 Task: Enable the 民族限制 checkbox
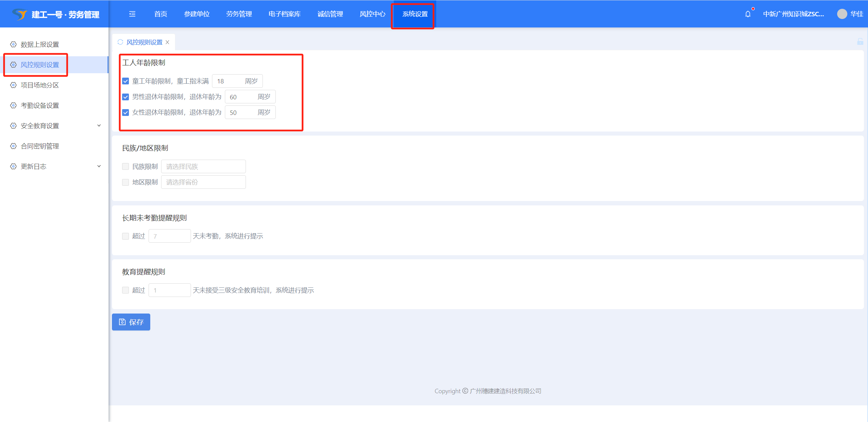tap(126, 166)
